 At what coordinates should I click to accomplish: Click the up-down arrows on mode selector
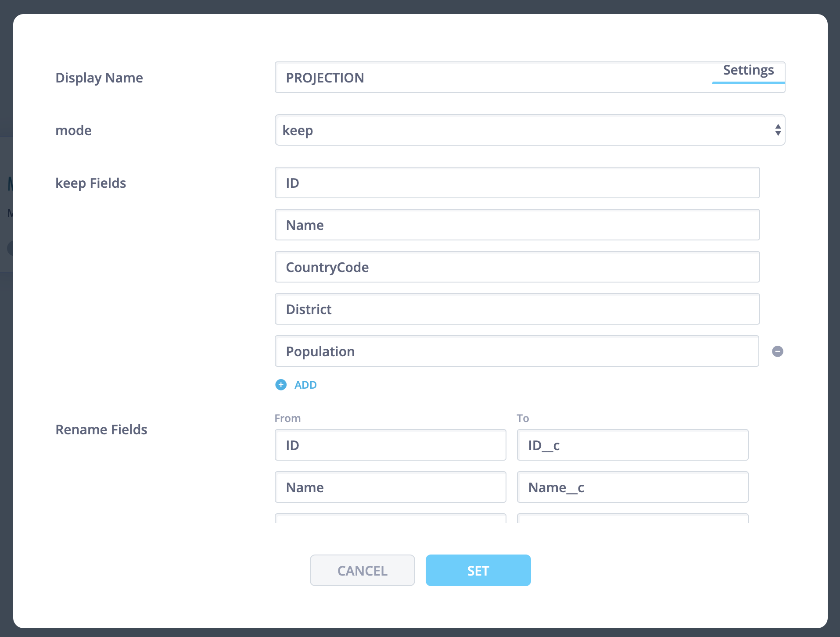tap(778, 130)
